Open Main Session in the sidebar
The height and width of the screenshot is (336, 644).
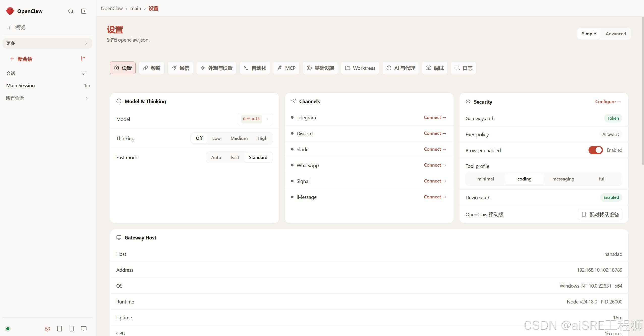pos(47,85)
